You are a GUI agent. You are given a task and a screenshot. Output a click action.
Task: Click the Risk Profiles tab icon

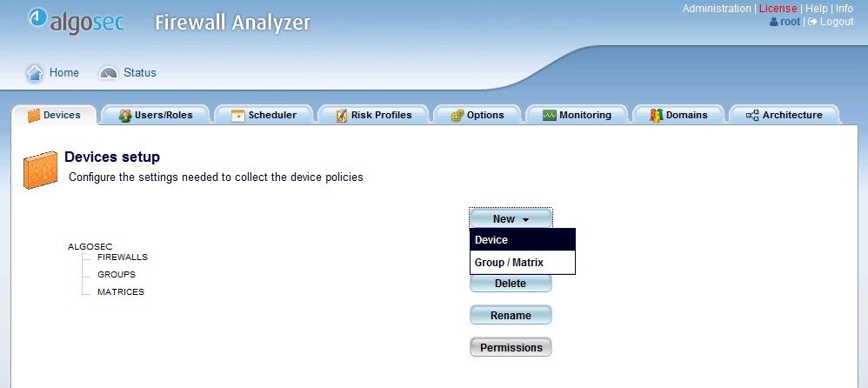tap(342, 116)
